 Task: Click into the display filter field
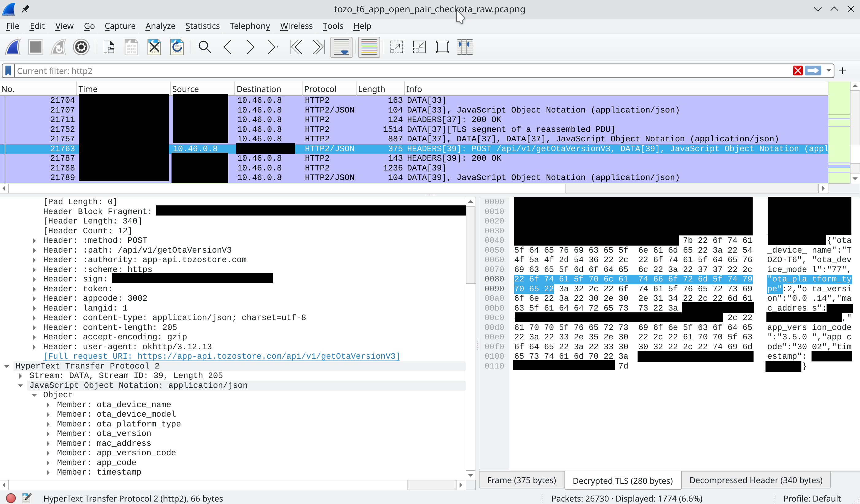pyautogui.click(x=403, y=71)
